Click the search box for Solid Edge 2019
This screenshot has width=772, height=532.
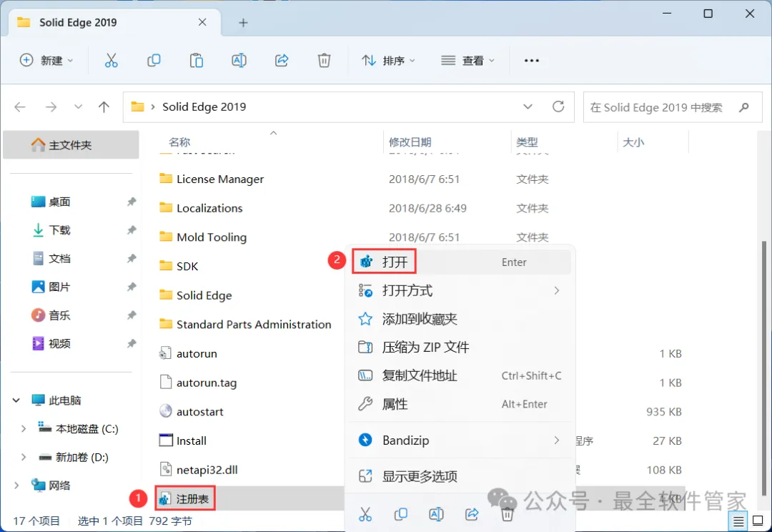pos(673,107)
